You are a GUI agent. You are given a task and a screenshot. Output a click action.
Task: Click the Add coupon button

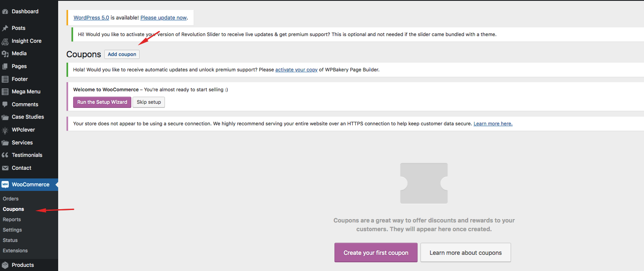click(x=122, y=54)
